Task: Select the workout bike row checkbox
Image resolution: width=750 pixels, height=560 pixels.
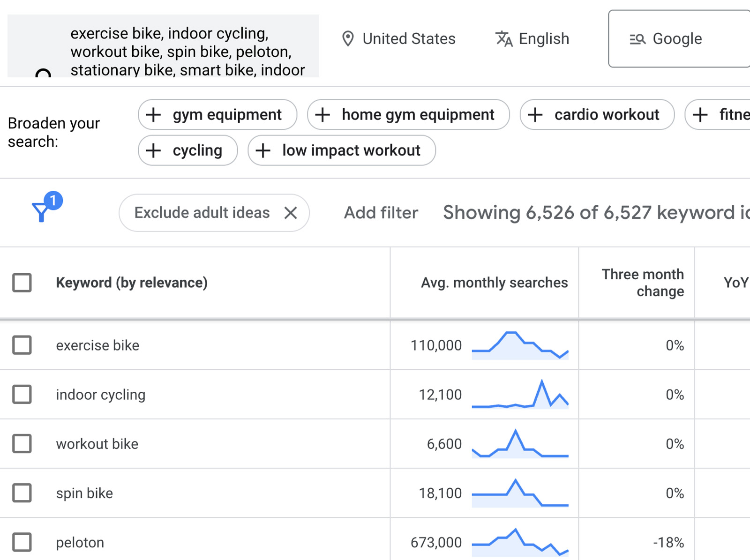Action: point(22,443)
